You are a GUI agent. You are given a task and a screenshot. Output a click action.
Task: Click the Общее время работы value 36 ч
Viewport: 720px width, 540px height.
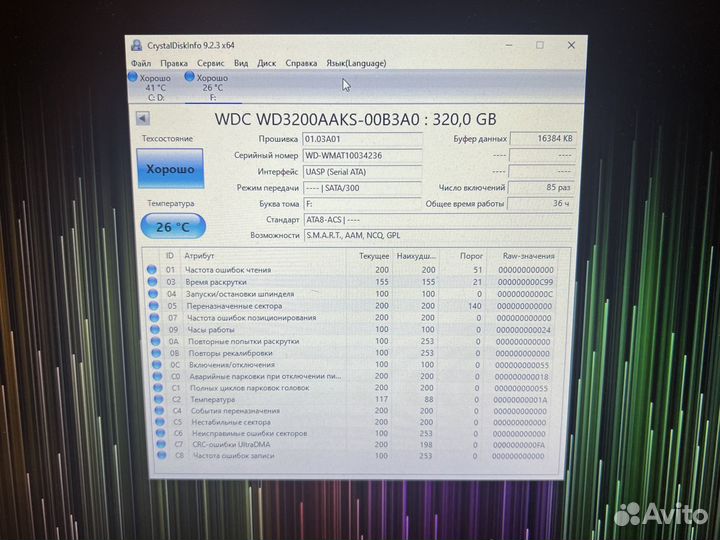pos(540,203)
